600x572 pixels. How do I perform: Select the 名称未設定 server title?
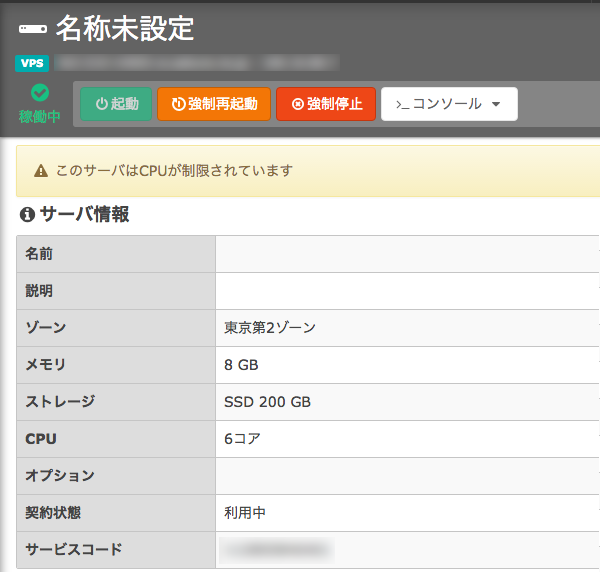pos(125,28)
